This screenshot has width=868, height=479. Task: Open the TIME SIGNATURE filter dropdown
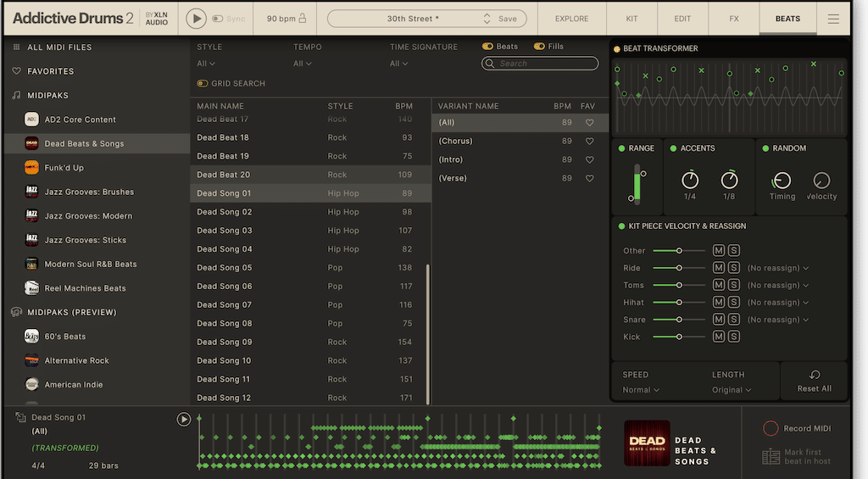[x=398, y=64]
